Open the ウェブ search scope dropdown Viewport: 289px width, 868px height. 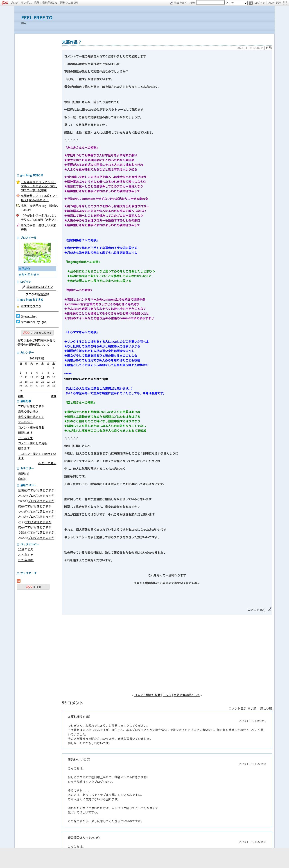click(x=236, y=3)
